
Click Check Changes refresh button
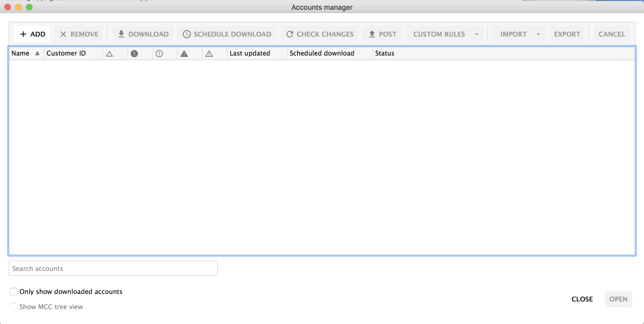coord(320,34)
